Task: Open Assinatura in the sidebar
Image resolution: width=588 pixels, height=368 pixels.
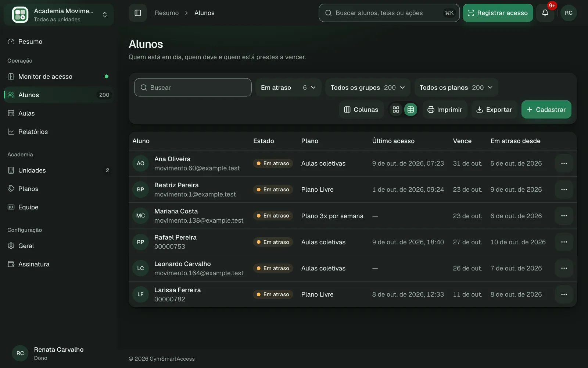Action: [x=59, y=264]
